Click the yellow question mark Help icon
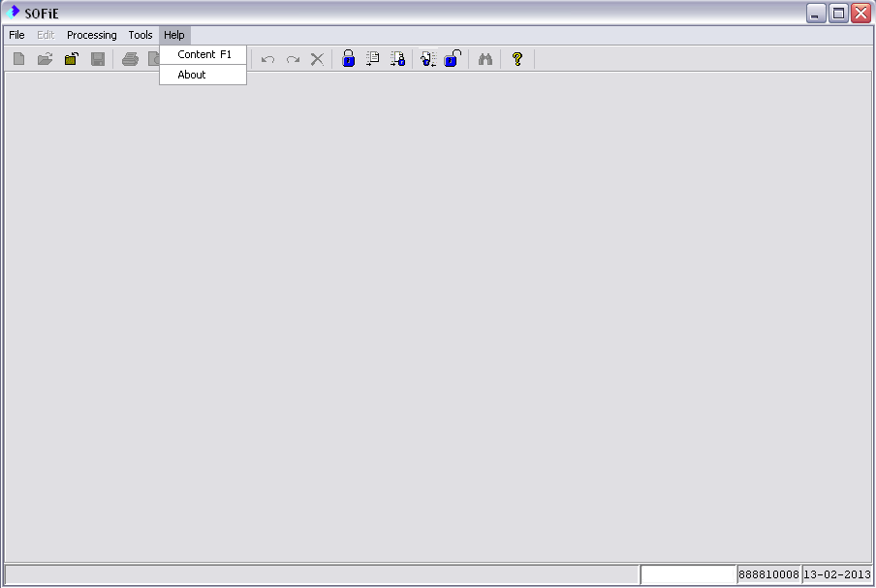This screenshot has width=876, height=588. tap(517, 59)
